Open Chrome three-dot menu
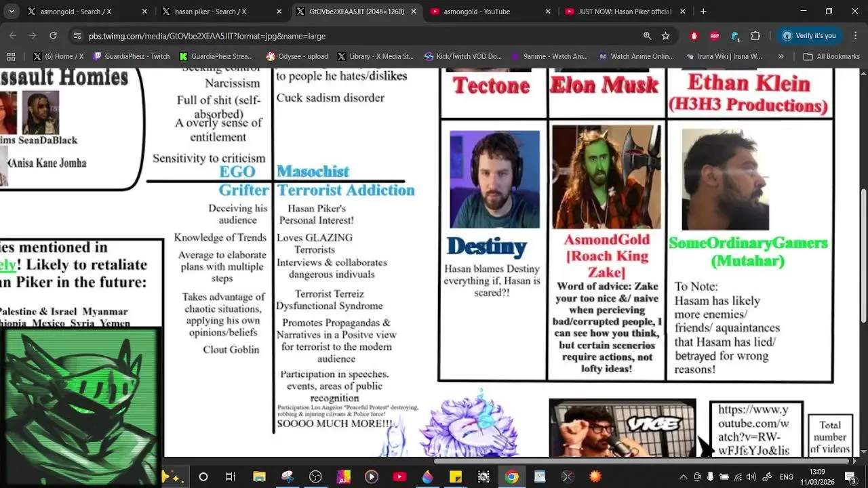The width and height of the screenshot is (868, 488). (854, 36)
